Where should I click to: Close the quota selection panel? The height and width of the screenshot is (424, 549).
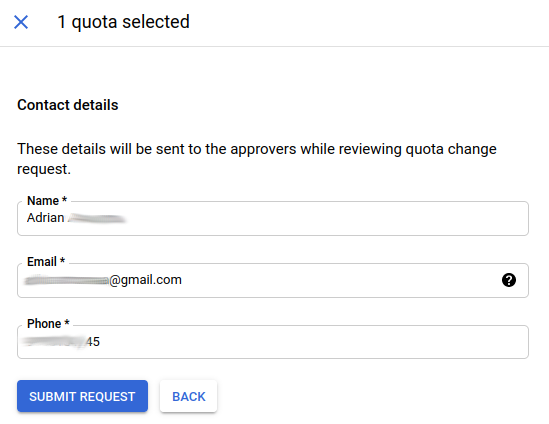tap(21, 22)
